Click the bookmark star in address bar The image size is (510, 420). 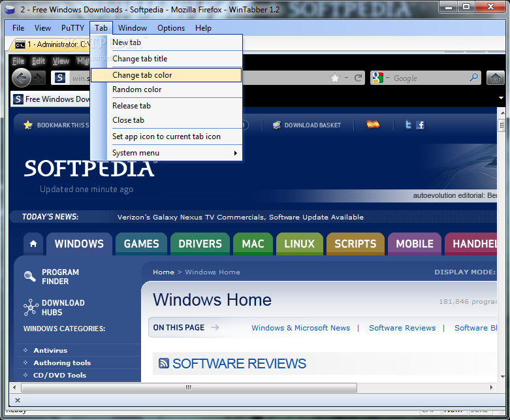(x=335, y=78)
